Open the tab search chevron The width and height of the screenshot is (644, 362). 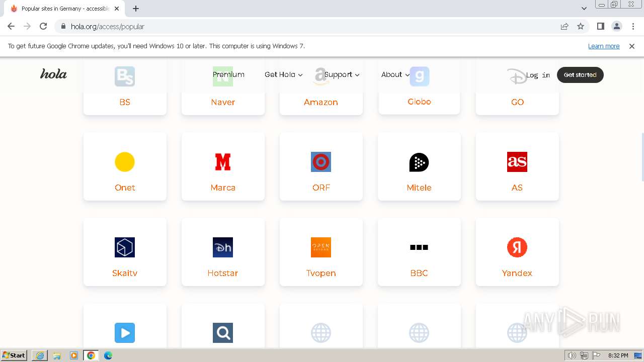tap(584, 9)
